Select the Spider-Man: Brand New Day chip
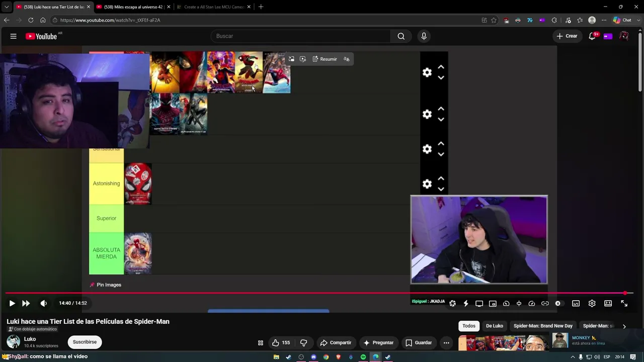 [x=543, y=326]
